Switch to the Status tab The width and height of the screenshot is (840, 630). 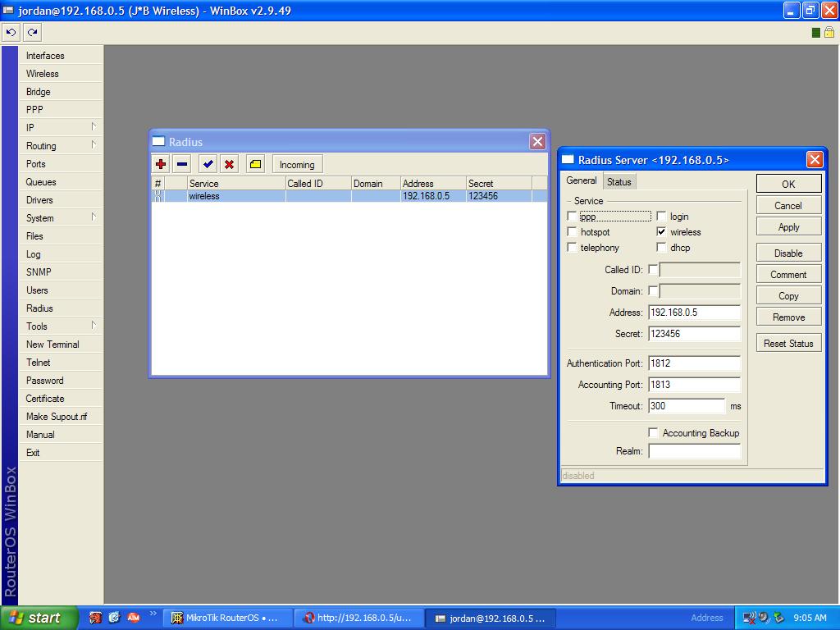[619, 181]
